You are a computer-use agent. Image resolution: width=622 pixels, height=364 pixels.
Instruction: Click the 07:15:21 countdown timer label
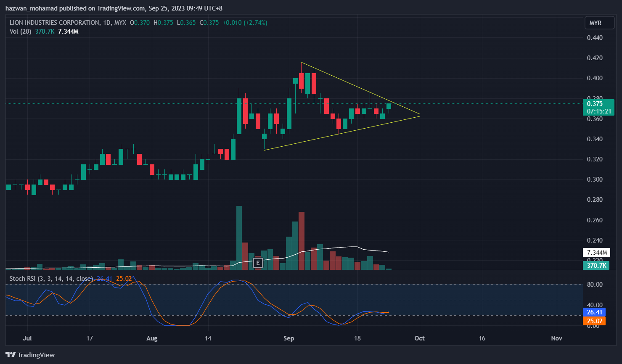[x=599, y=111]
